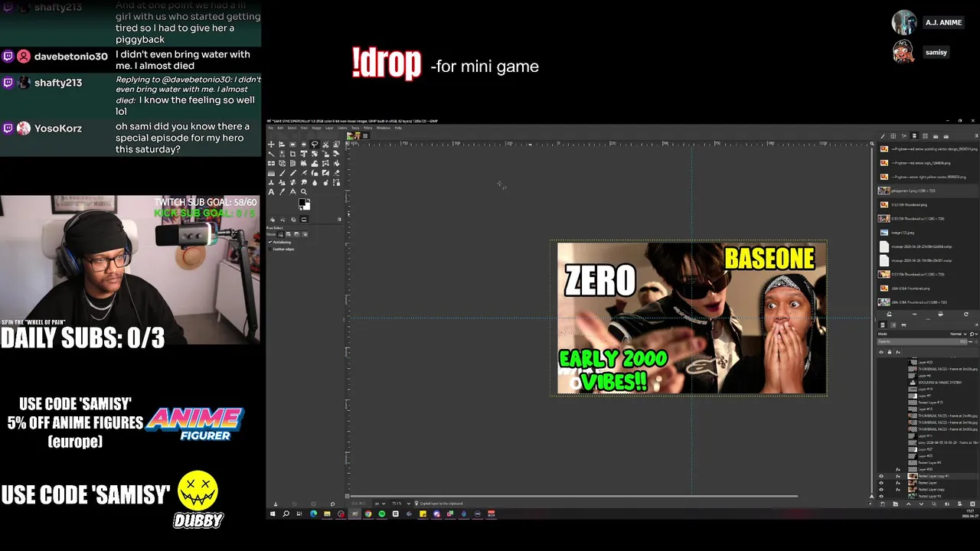Select the Cage Transform tool

tap(325, 163)
